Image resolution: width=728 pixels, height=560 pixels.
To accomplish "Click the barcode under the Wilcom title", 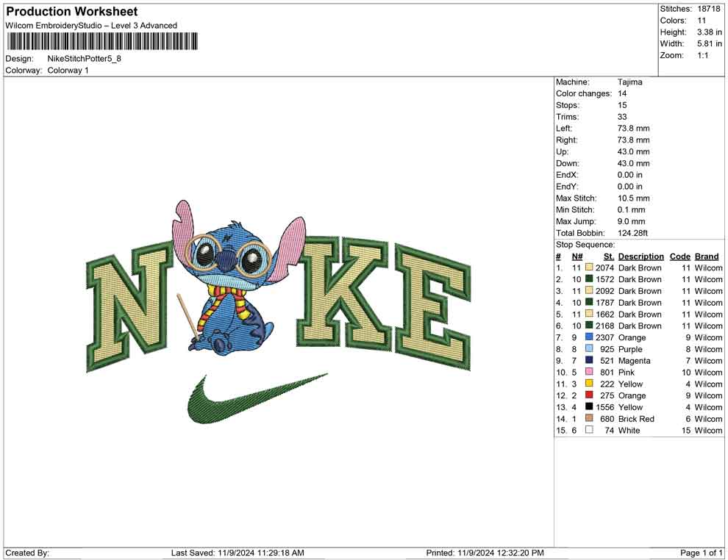I will click(x=101, y=41).
